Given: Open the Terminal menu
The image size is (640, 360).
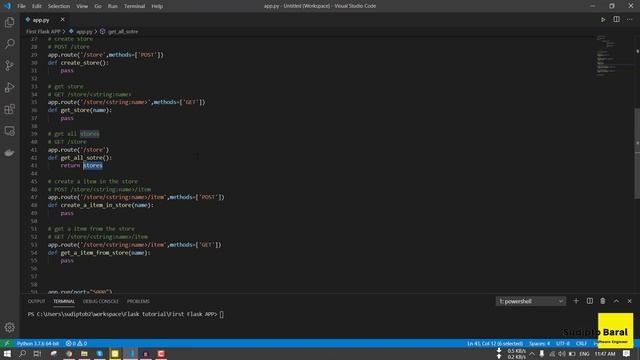Looking at the screenshot, I should [135, 6].
